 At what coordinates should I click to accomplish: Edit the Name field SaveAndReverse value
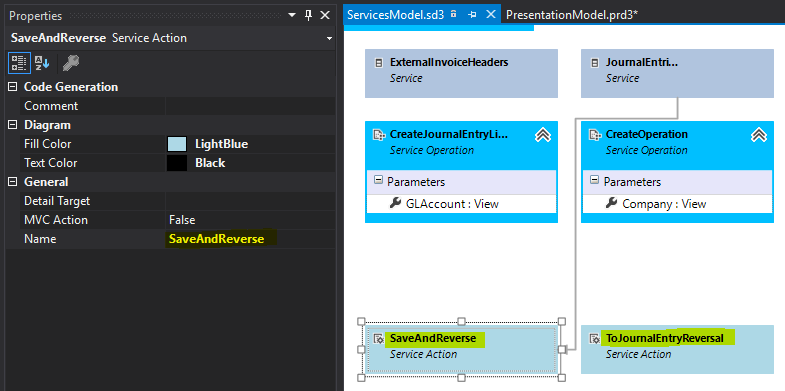(250, 239)
